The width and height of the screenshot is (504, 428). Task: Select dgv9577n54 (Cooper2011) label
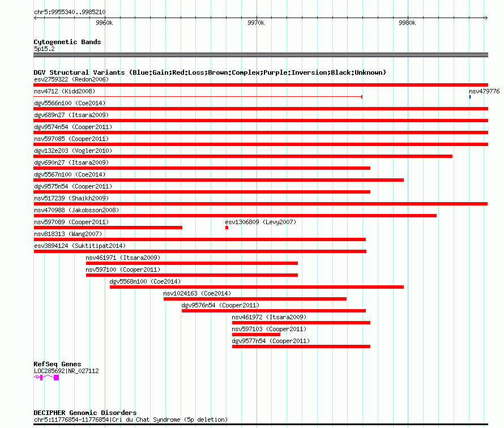[x=271, y=341]
